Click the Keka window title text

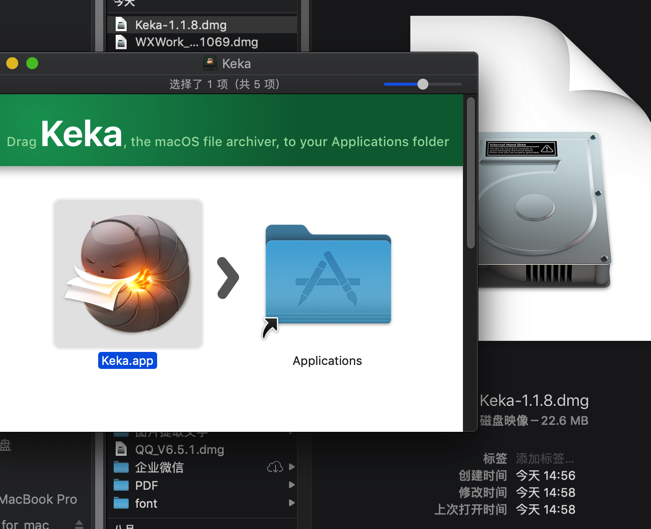236,64
